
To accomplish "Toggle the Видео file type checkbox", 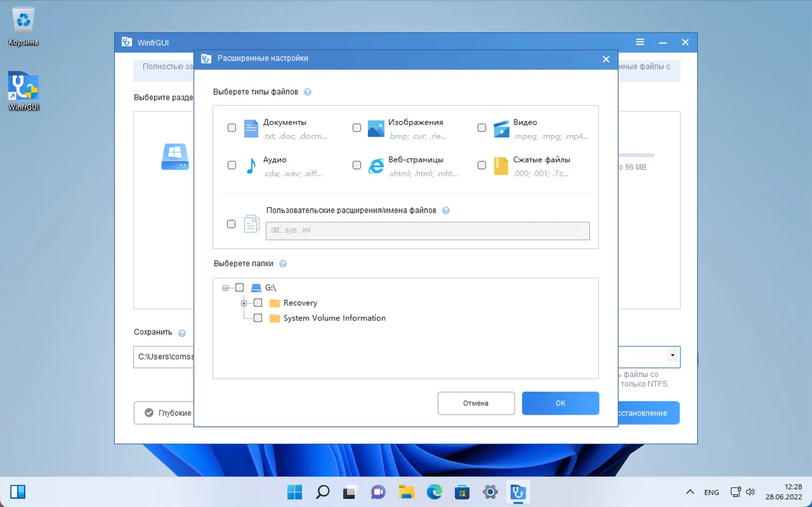I will pos(482,128).
